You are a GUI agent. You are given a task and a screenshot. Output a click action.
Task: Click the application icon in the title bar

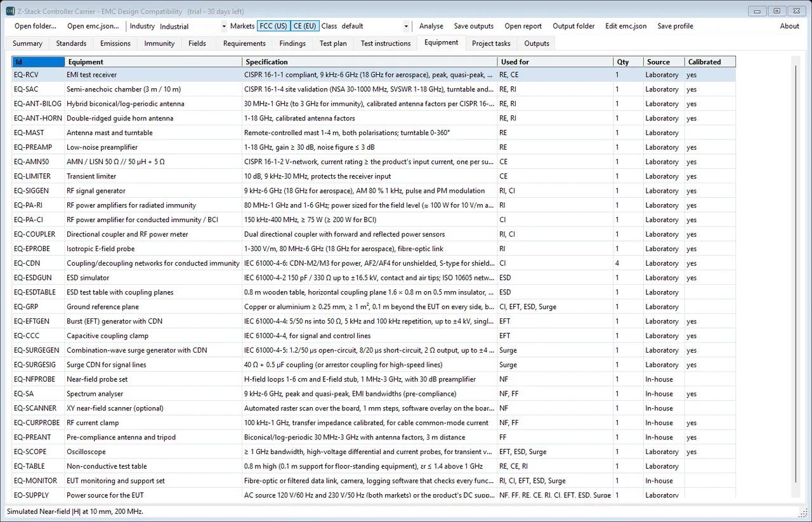(x=10, y=11)
